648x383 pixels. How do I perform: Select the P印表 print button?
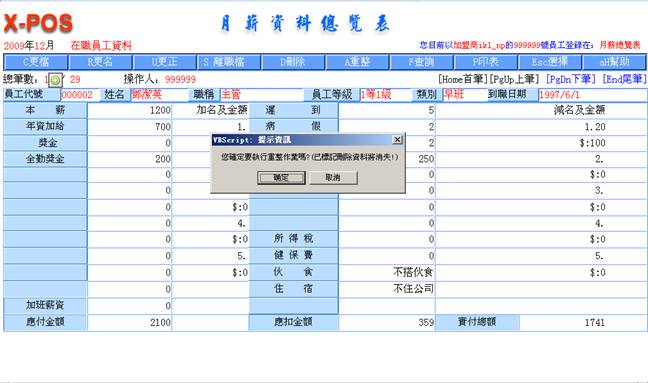tap(486, 62)
